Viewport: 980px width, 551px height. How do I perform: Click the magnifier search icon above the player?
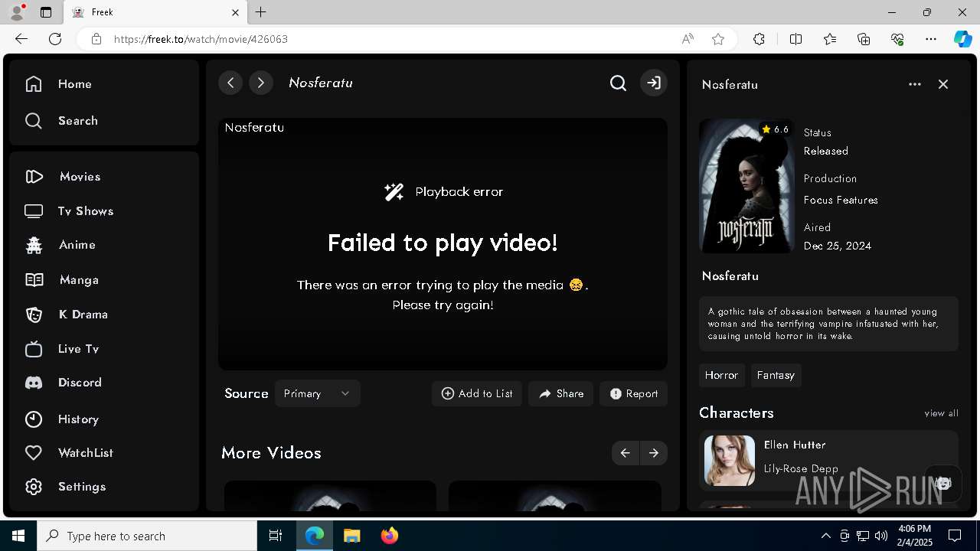(618, 83)
